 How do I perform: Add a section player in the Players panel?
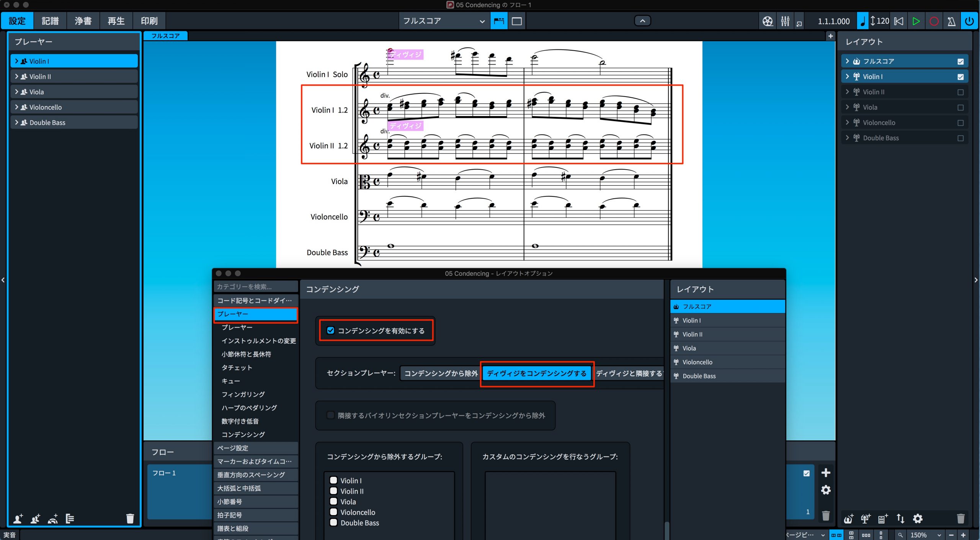(x=35, y=519)
